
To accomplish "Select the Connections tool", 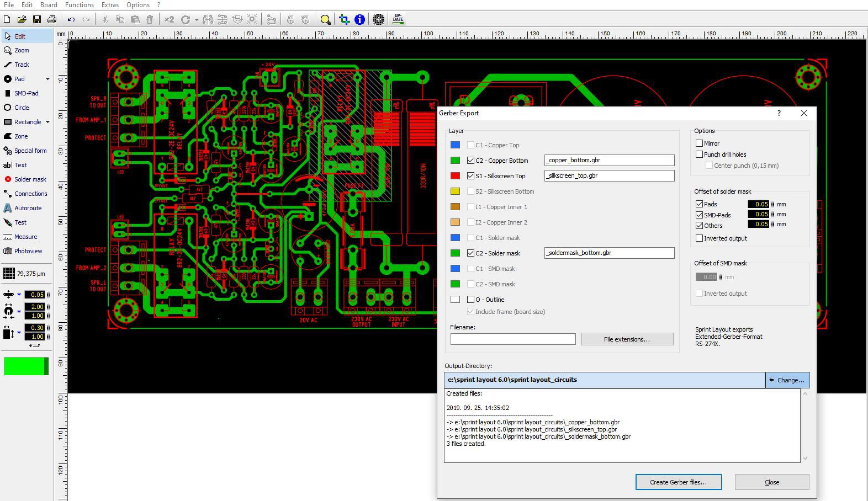I will coord(27,194).
